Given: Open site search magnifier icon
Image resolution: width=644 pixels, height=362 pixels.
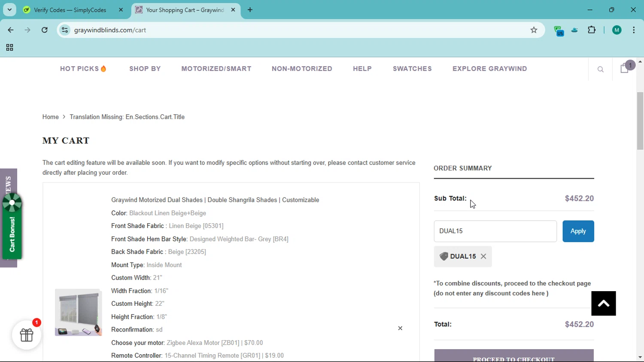Looking at the screenshot, I should 601,69.
